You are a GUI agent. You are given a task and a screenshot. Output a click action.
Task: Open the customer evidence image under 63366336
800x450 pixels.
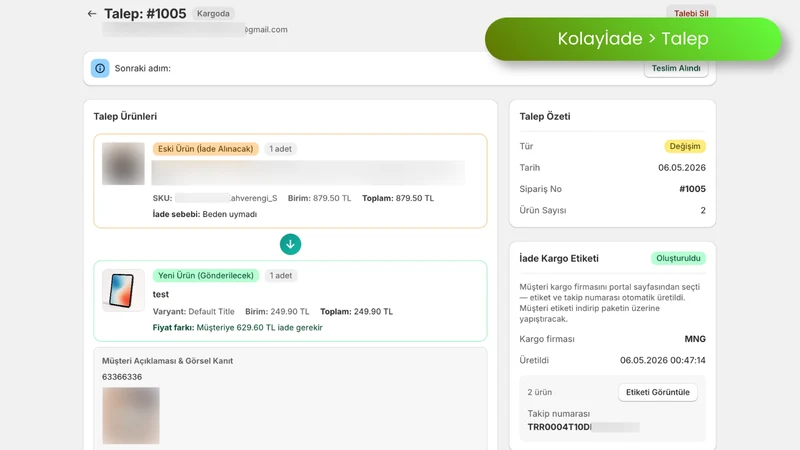(131, 416)
